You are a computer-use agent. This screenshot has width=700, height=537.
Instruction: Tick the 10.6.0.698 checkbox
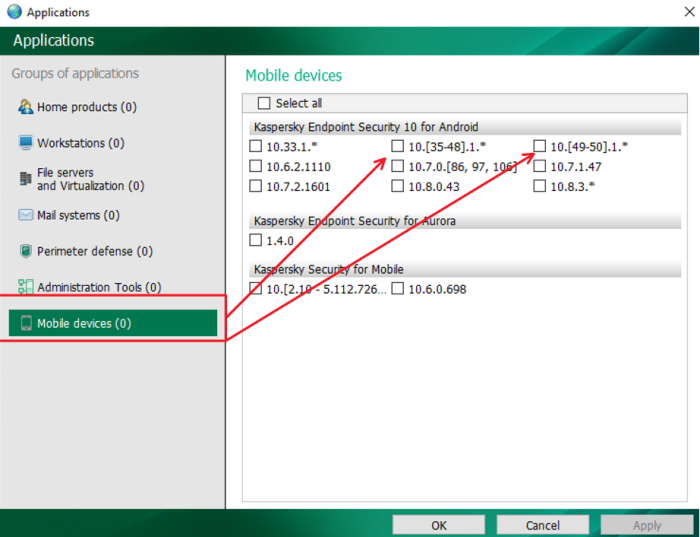(397, 288)
